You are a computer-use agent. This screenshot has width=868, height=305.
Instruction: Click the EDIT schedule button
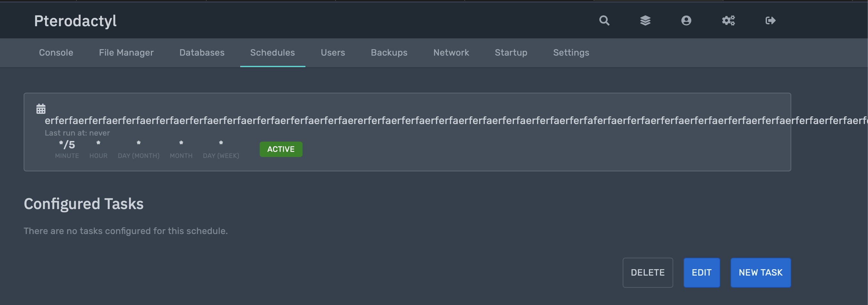[702, 272]
